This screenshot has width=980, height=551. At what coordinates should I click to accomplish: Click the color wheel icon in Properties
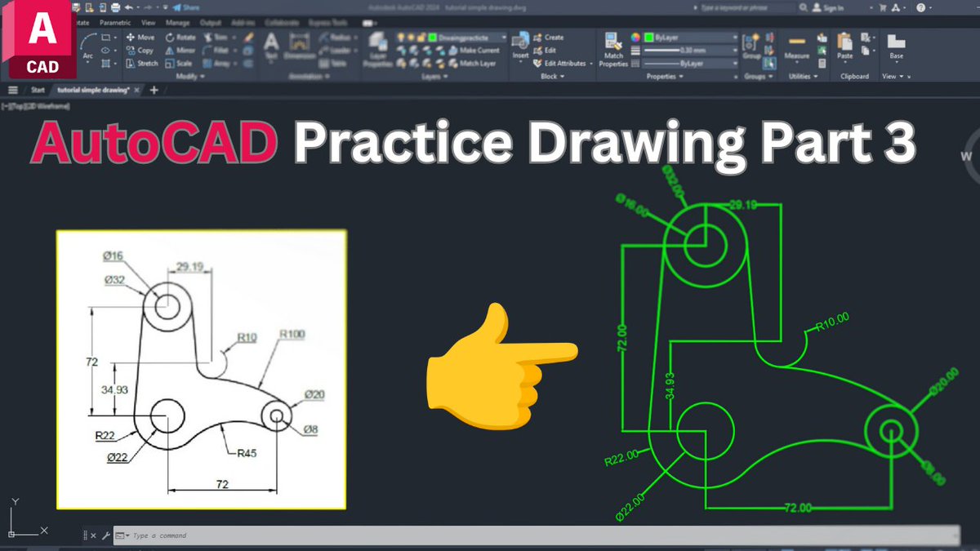pos(635,38)
